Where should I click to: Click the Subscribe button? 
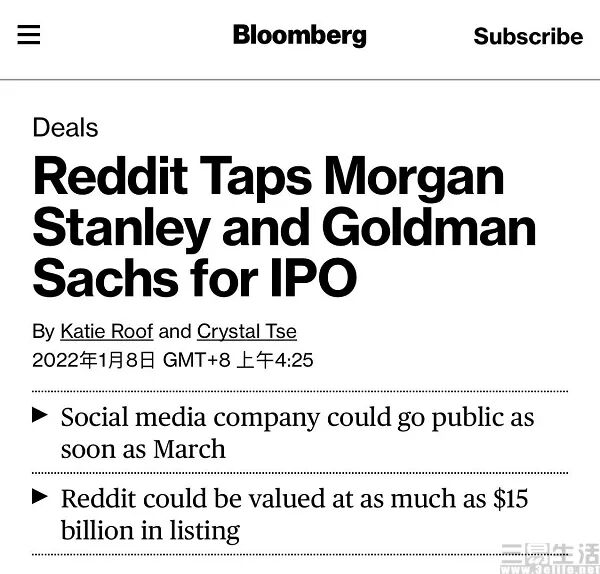[x=528, y=36]
